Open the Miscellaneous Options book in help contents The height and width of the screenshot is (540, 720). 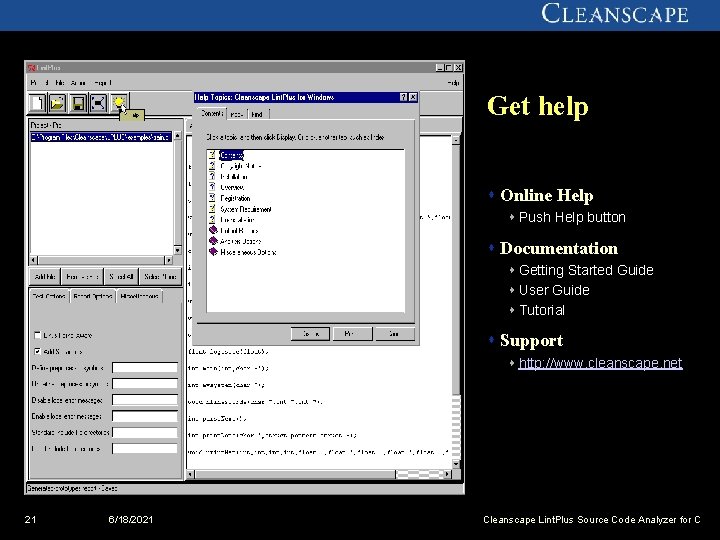[x=248, y=252]
